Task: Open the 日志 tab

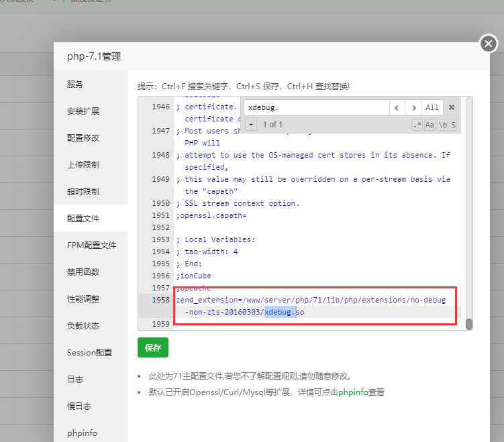Action: (x=91, y=380)
